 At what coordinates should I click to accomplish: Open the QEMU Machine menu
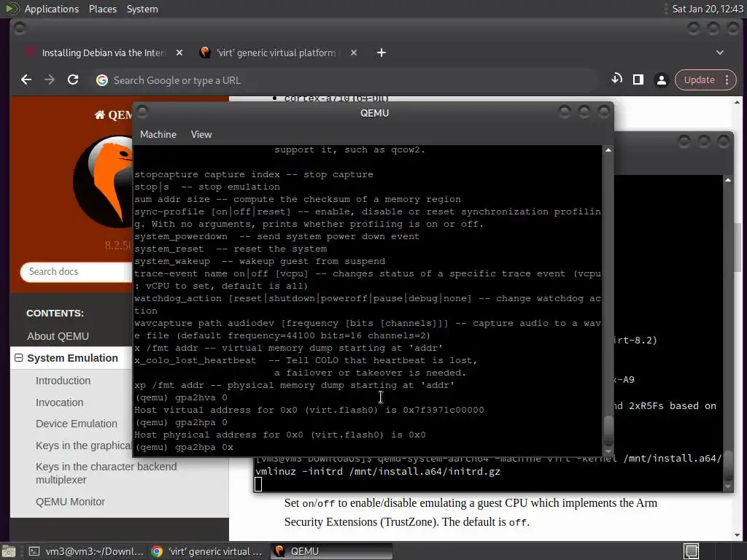click(158, 135)
